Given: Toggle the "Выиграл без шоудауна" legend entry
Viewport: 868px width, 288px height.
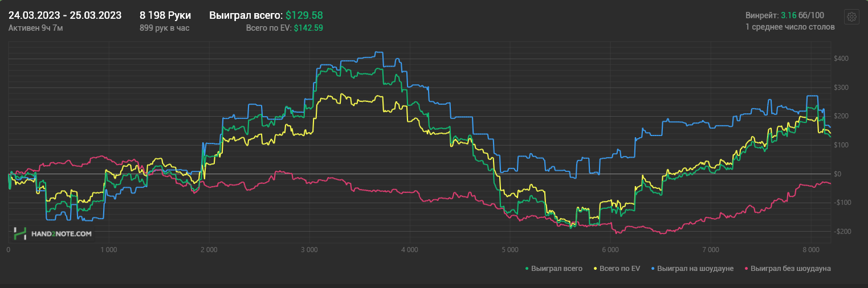Looking at the screenshot, I should 787,268.
